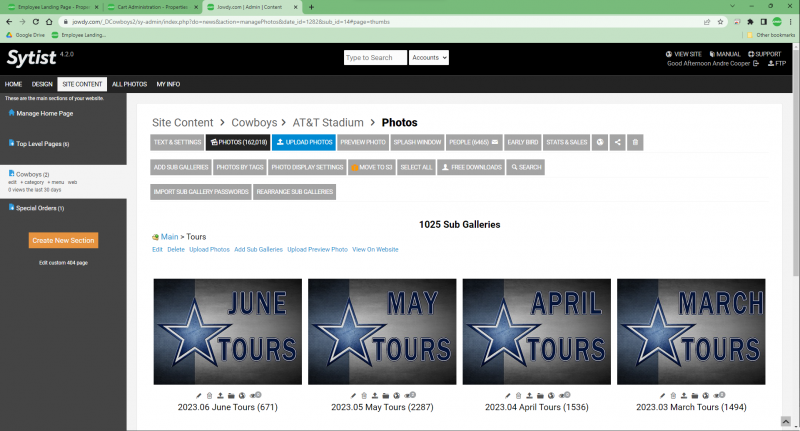Switch to the Cart Administration browser tab
The height and width of the screenshot is (431, 800).
coord(152,7)
